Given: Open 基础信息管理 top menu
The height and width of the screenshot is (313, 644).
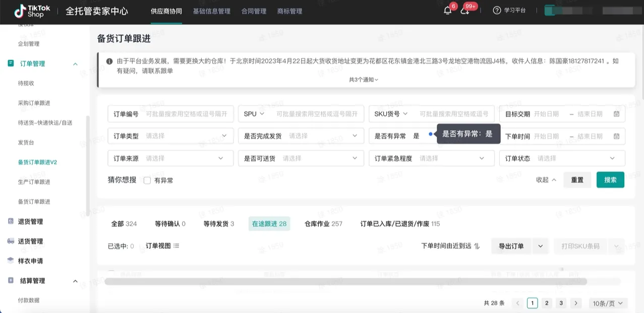Looking at the screenshot, I should 211,11.
